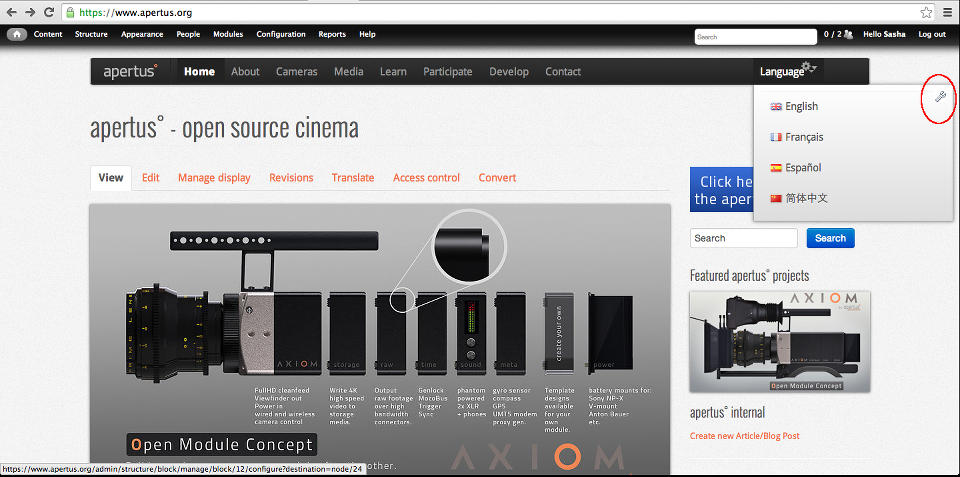960x477 pixels.
Task: Bookmark the page with the star icon
Action: 926,12
